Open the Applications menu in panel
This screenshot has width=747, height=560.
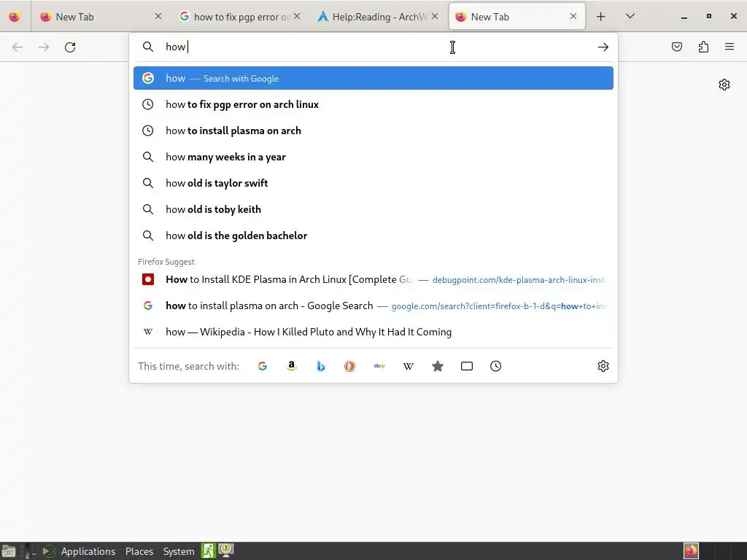pos(88,551)
